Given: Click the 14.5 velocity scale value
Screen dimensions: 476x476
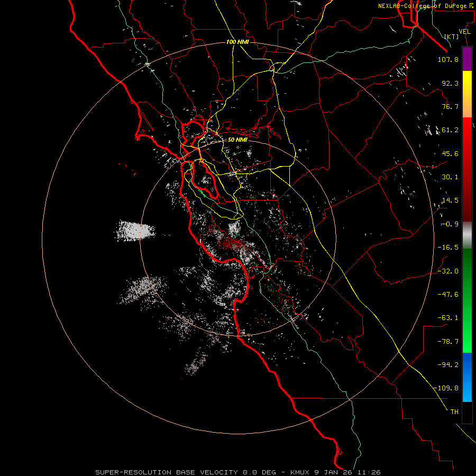Looking at the screenshot, I should click(450, 200).
